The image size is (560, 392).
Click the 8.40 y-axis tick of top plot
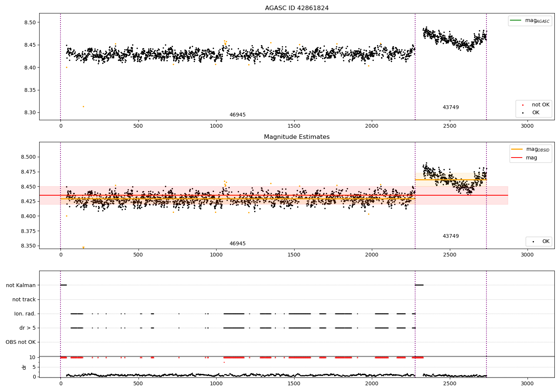[x=29, y=68]
